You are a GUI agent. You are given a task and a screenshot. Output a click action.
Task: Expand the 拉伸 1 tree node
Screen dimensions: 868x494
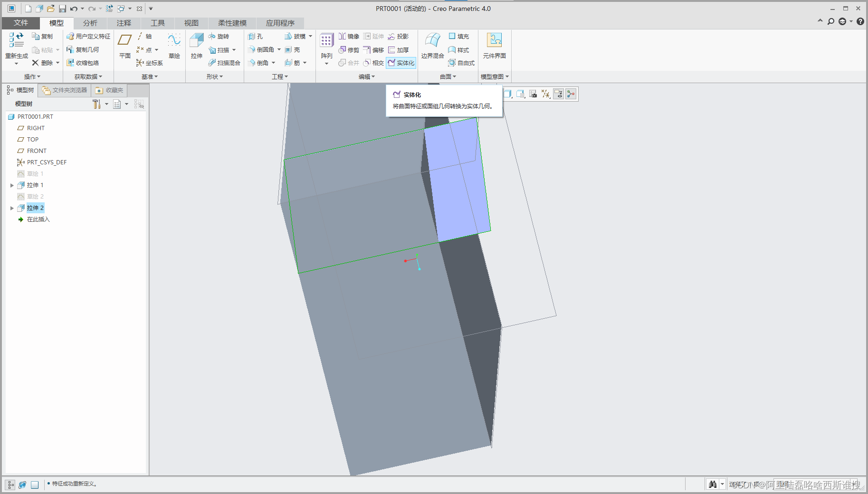(12, 185)
